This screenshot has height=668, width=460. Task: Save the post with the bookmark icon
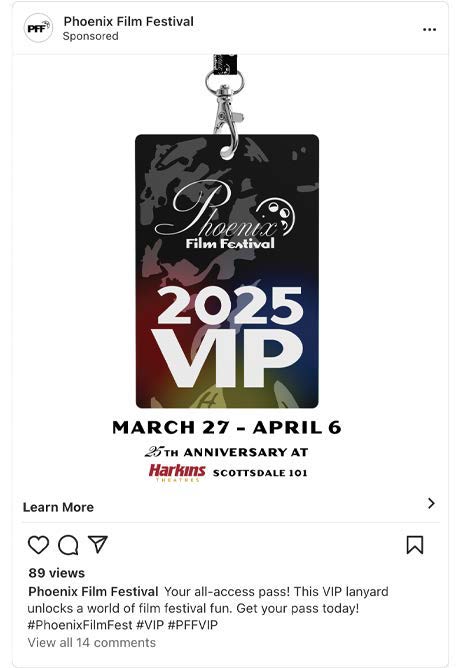coord(415,545)
